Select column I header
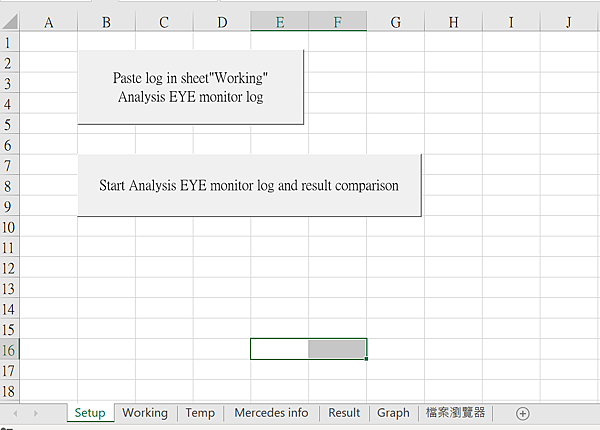 coord(511,22)
